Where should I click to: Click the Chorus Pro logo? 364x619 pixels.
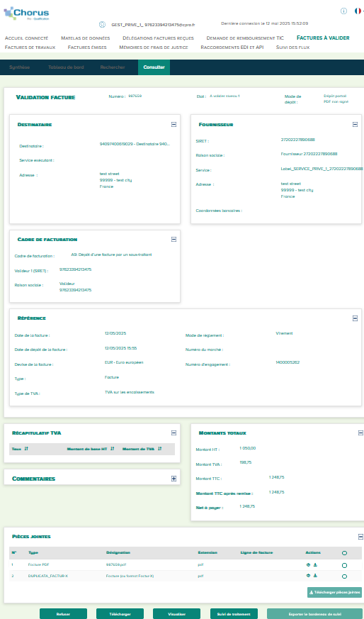tap(26, 13)
